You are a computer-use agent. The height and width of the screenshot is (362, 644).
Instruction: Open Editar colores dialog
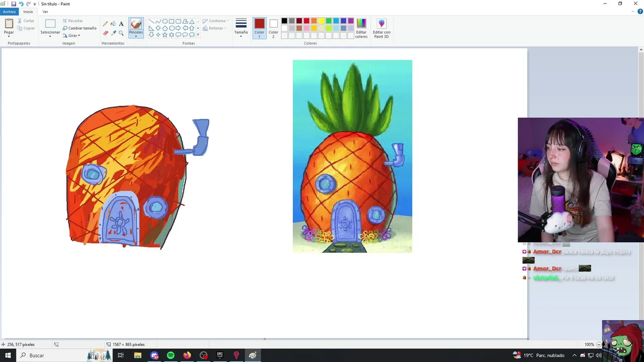[x=361, y=29]
